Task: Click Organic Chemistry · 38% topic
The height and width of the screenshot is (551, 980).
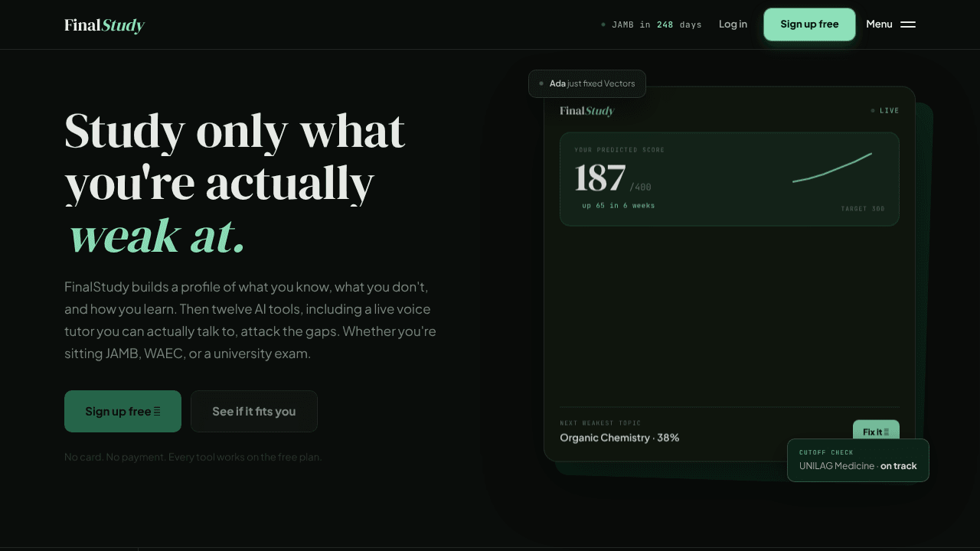Action: [x=619, y=438]
